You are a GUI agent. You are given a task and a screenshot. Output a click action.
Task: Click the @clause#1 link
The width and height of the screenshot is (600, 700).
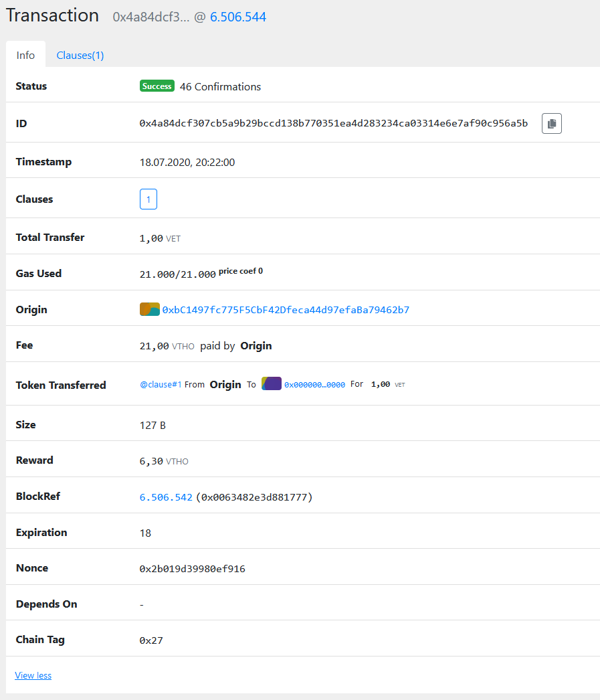tap(161, 384)
